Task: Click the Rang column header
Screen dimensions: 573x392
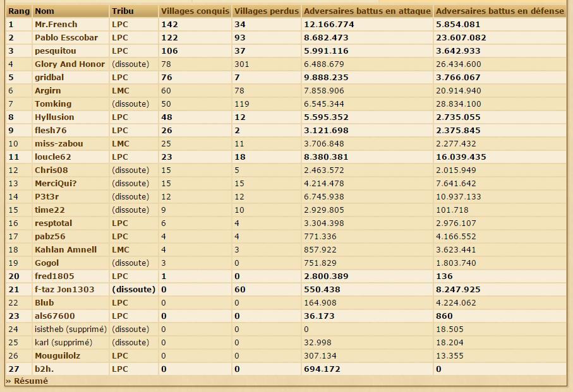Action: (x=19, y=11)
